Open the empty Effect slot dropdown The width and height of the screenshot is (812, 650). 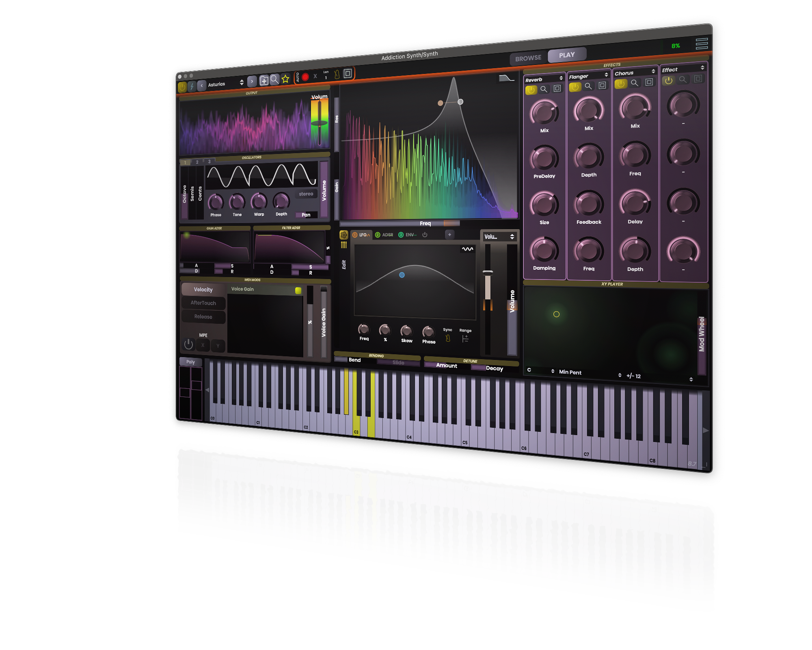(x=683, y=69)
